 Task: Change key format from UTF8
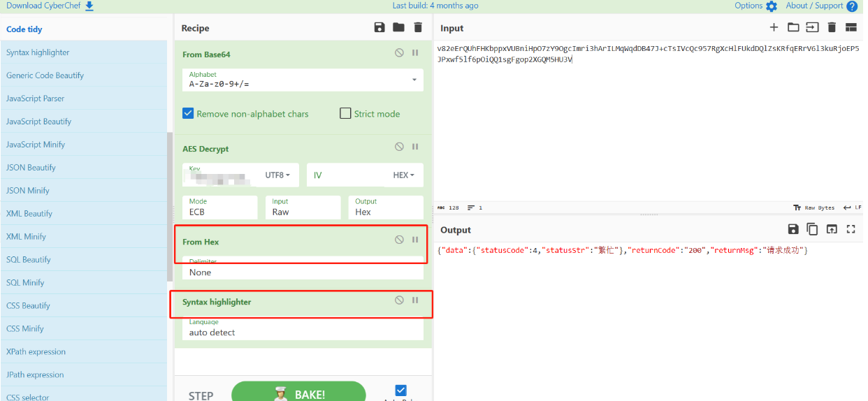click(277, 175)
